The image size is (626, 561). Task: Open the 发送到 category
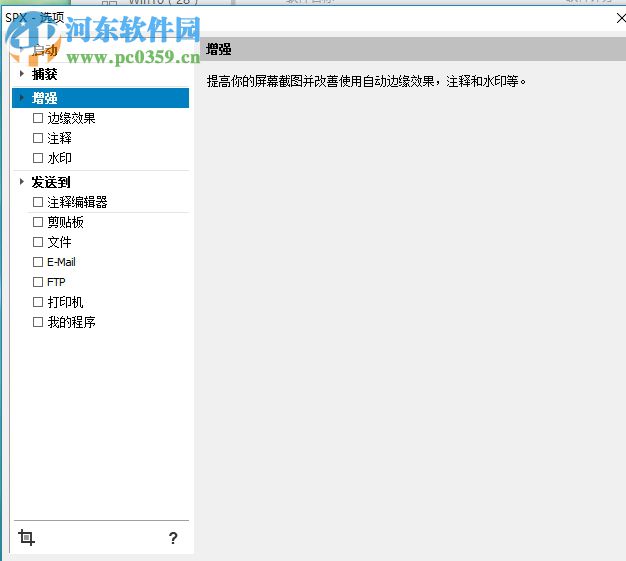pyautogui.click(x=51, y=182)
